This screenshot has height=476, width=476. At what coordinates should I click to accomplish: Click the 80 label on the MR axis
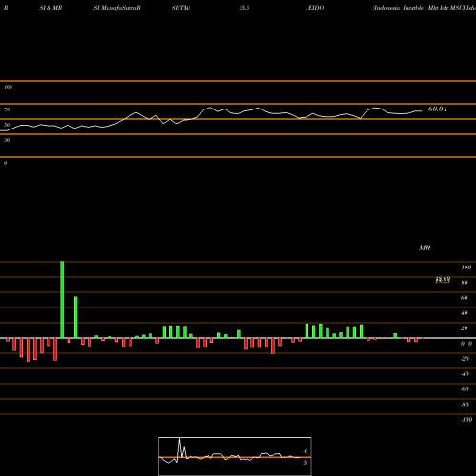(x=465, y=283)
